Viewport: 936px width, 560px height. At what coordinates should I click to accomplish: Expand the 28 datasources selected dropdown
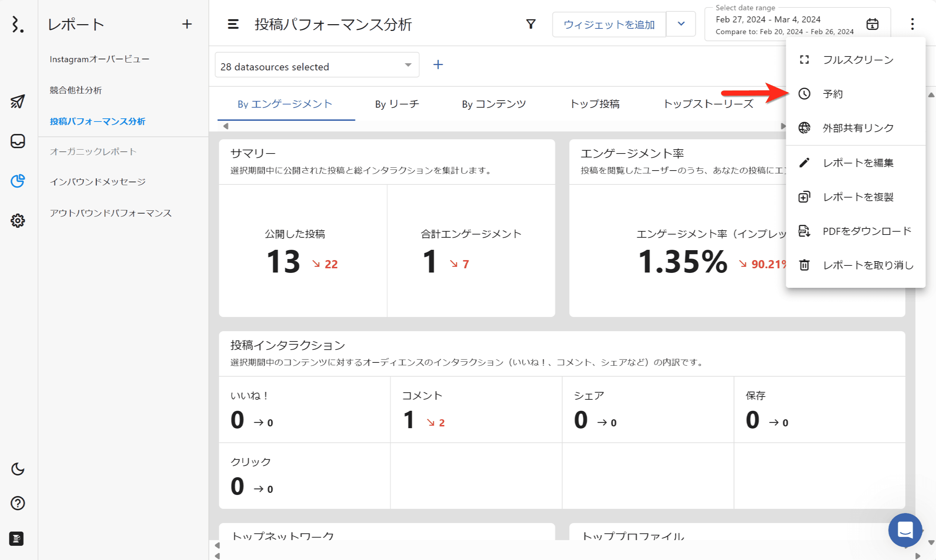pos(317,65)
